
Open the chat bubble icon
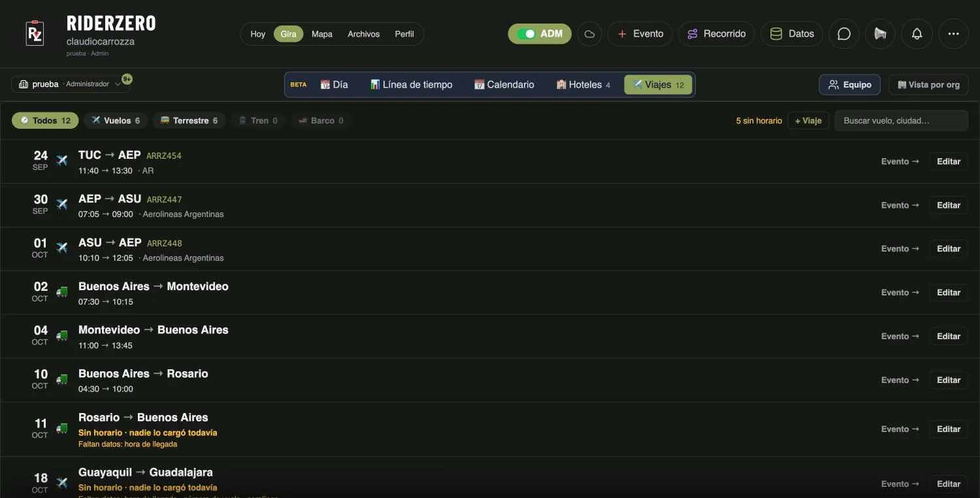[844, 34]
